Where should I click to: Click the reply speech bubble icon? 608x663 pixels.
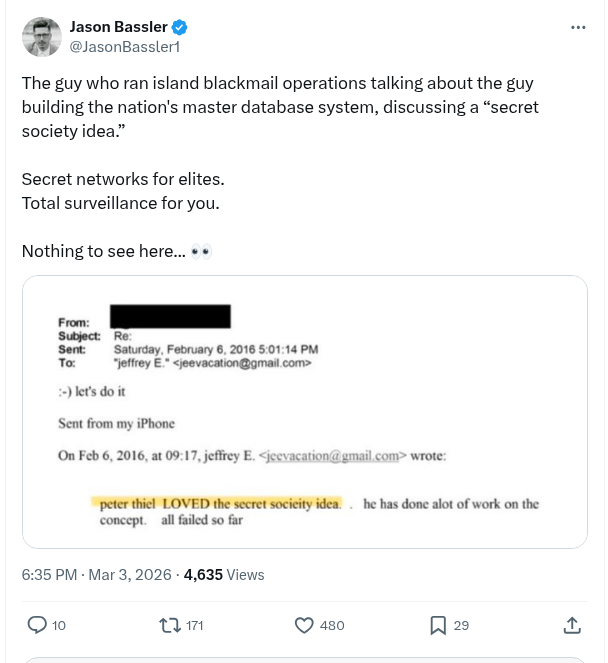click(37, 625)
